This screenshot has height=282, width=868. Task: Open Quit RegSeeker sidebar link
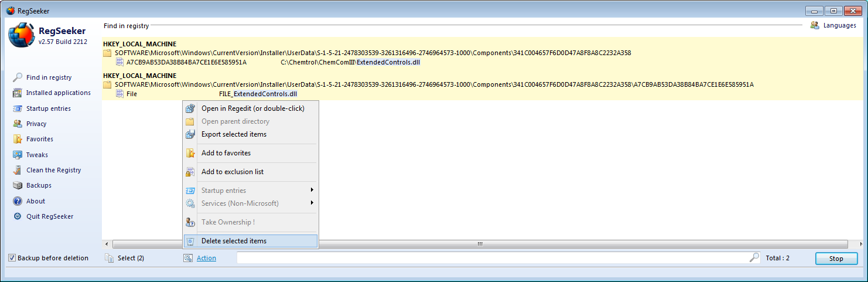[x=50, y=216]
